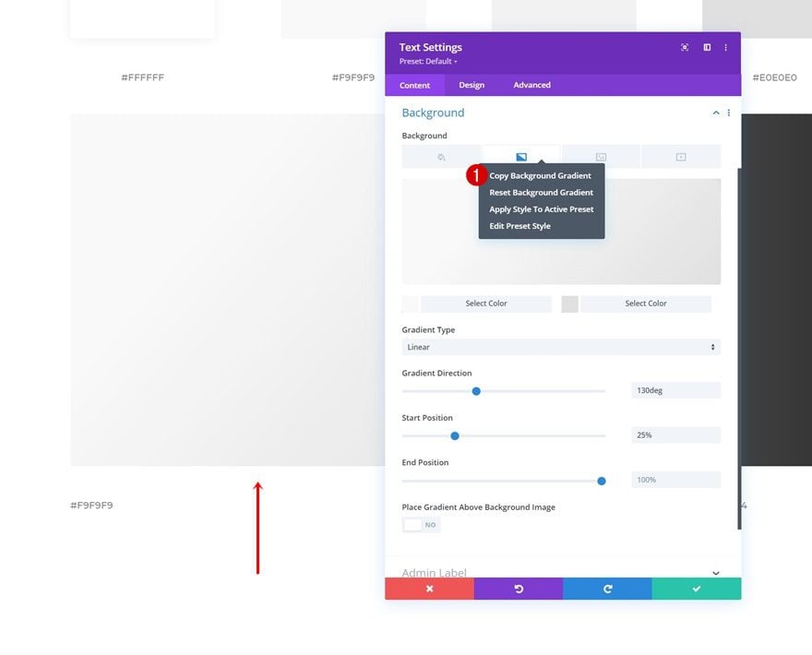812x655 pixels.
Task: Click the blue redo button
Action: click(607, 589)
